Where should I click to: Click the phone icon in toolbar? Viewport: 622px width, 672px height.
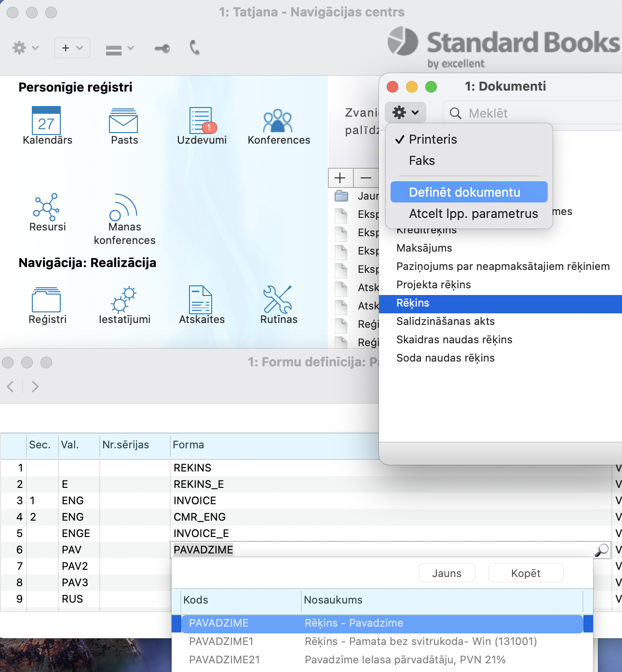click(x=195, y=48)
